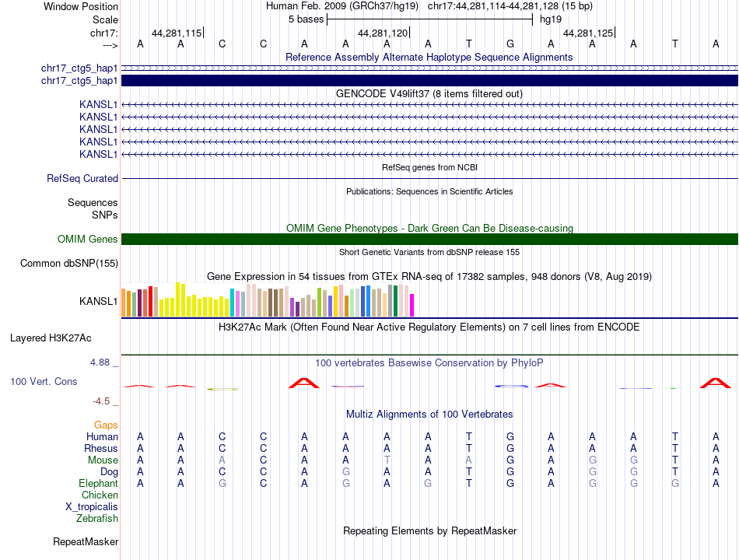The width and height of the screenshot is (739, 560).
Task: Click the dark green OMIM Genes bar
Action: coord(429,239)
